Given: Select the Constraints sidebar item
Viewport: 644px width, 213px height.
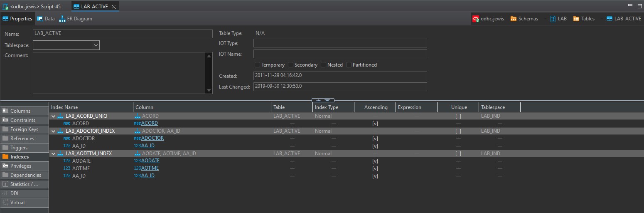Looking at the screenshot, I should (24, 120).
